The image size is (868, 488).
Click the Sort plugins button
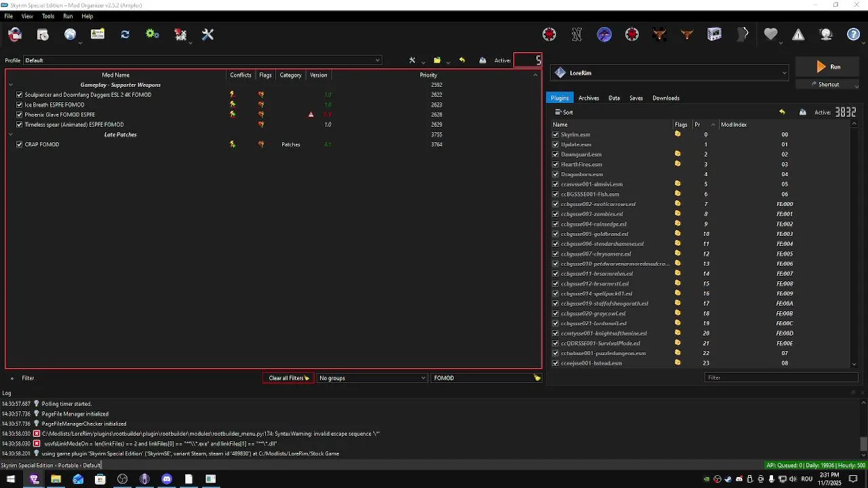[564, 112]
